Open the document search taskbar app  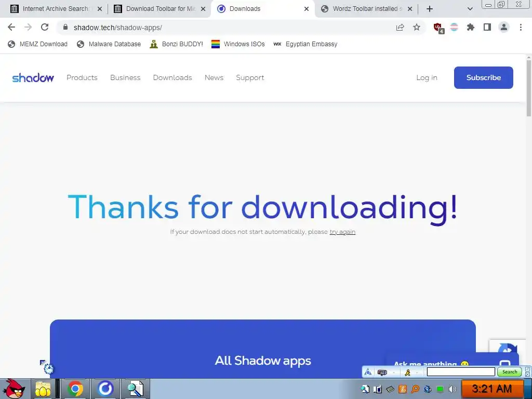click(x=135, y=389)
